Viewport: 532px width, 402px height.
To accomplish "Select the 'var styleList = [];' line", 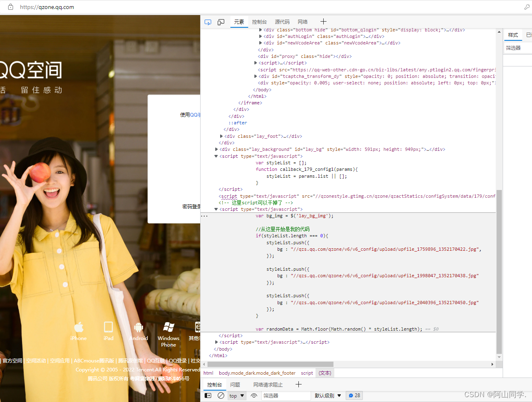I will [281, 163].
